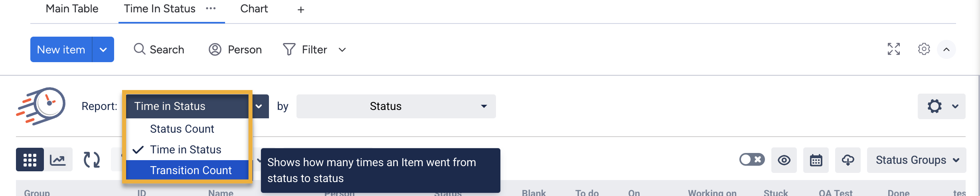Click the Search field
Image resolution: width=980 pixels, height=196 pixels.
pos(159,50)
